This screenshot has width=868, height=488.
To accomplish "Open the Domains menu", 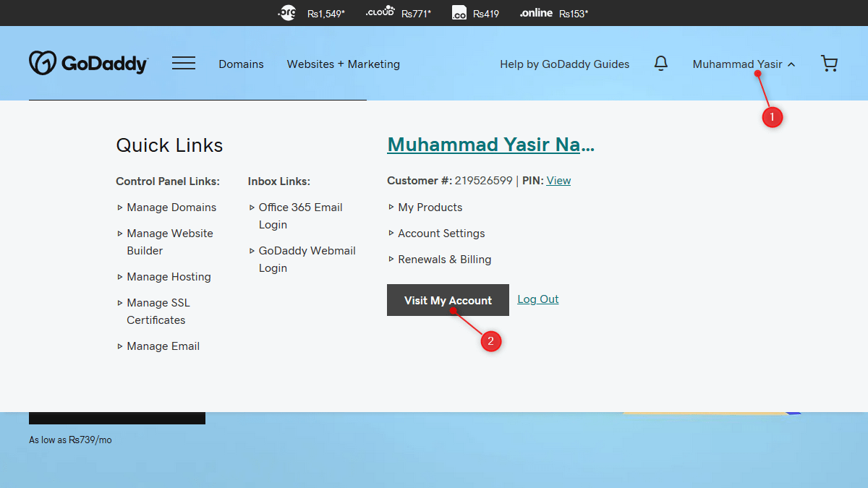I will pyautogui.click(x=241, y=64).
